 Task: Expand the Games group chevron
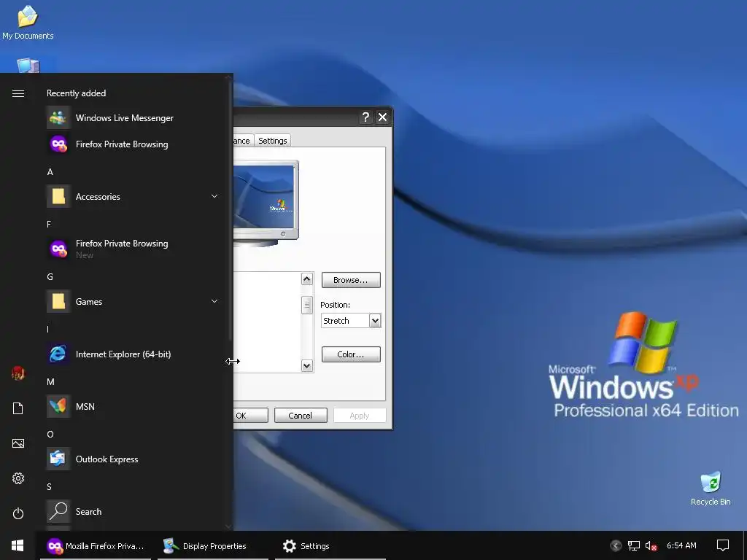[214, 301]
